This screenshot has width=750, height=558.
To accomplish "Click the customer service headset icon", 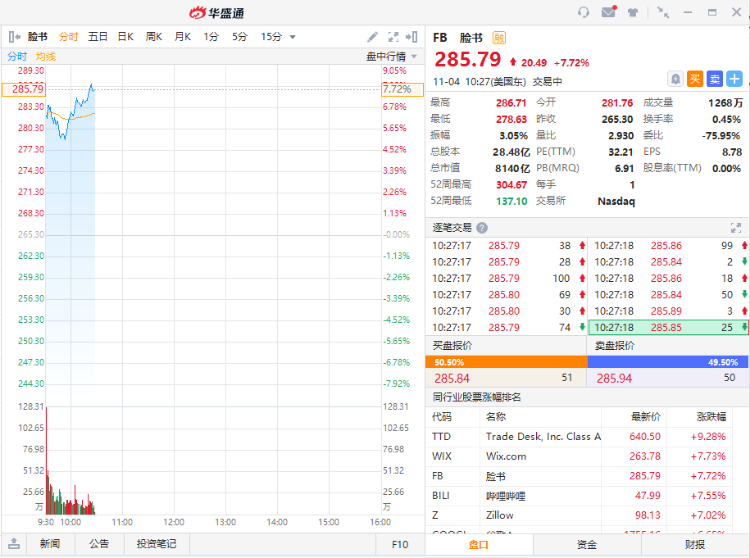I will coord(584,13).
